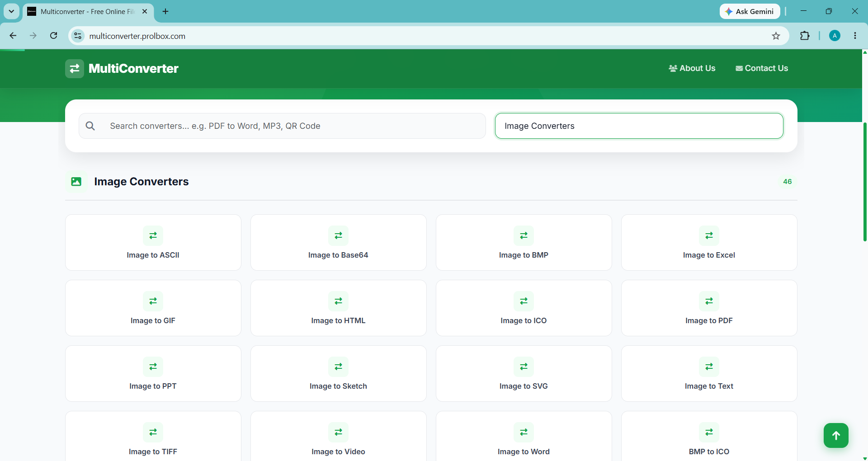
Task: Click the swap icon on Image to Base64
Action: click(x=339, y=235)
